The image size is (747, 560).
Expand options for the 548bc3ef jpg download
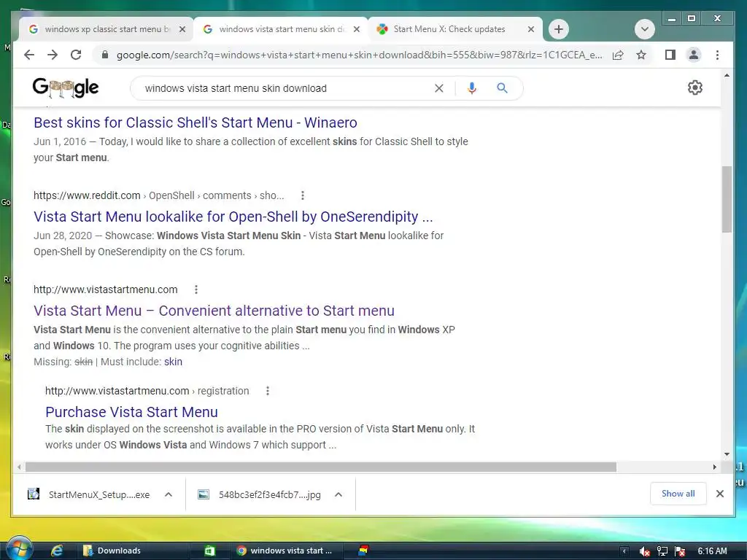[338, 495]
